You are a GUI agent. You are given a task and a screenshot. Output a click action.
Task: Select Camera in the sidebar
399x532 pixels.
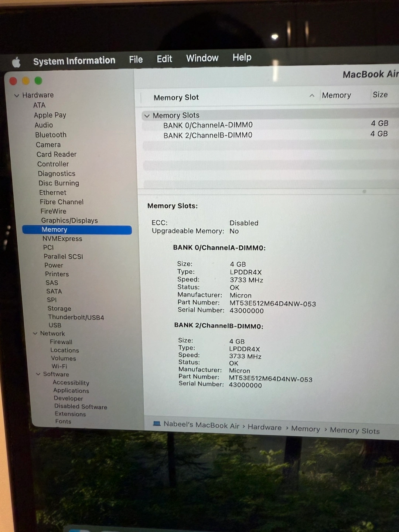tap(48, 145)
